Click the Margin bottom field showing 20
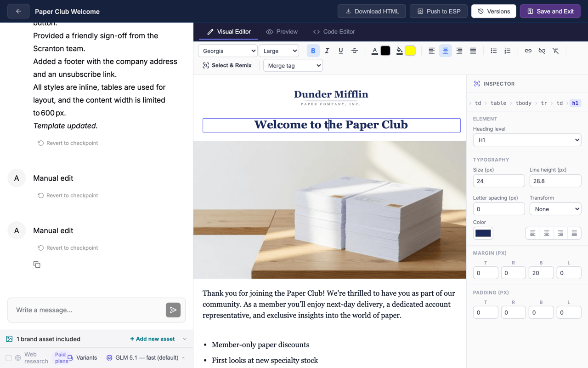 coord(541,273)
